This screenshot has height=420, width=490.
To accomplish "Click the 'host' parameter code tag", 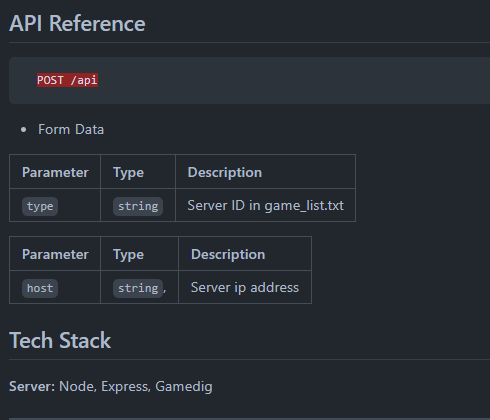I will click(40, 288).
